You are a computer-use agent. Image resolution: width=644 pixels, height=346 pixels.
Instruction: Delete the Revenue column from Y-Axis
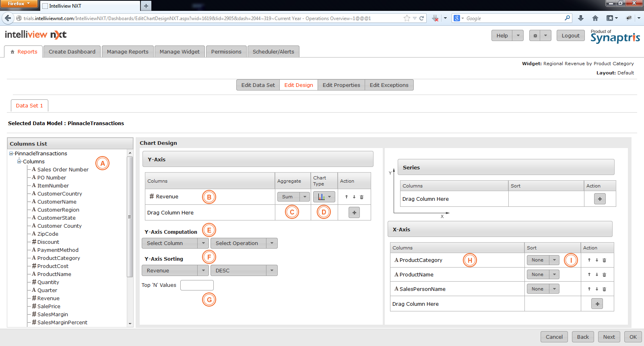coord(361,197)
